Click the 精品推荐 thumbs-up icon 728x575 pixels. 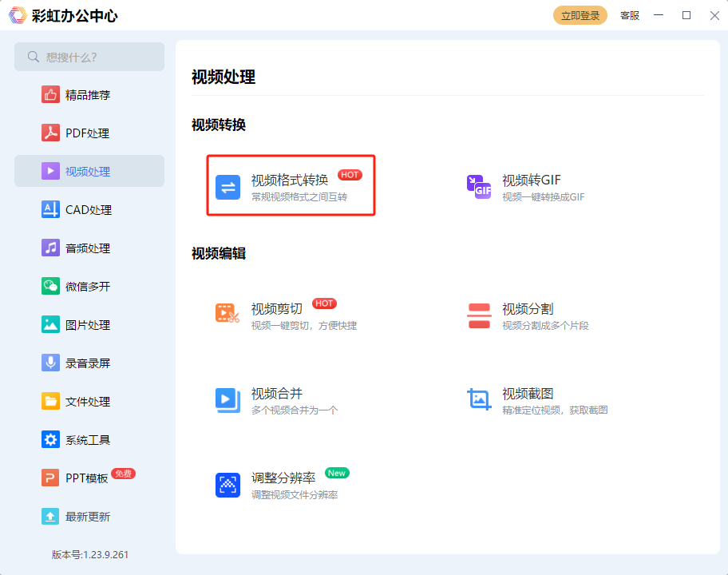pos(50,95)
